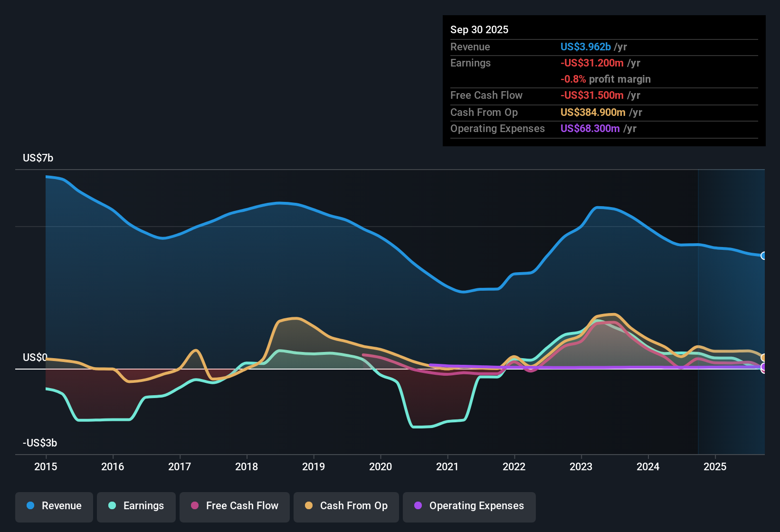Viewport: 780px width, 532px height.
Task: Select the Revenue endpoint marker on chart
Action: (764, 256)
